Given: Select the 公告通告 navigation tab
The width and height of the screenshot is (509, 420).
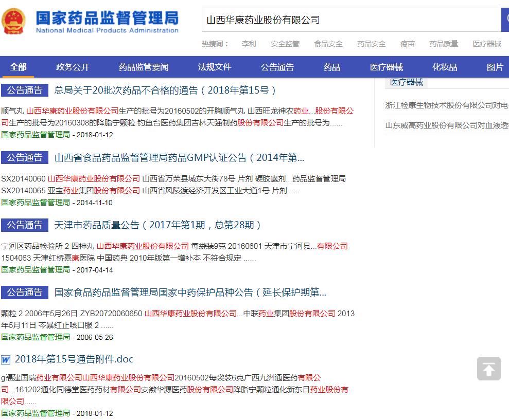Looking at the screenshot, I should tap(277, 67).
